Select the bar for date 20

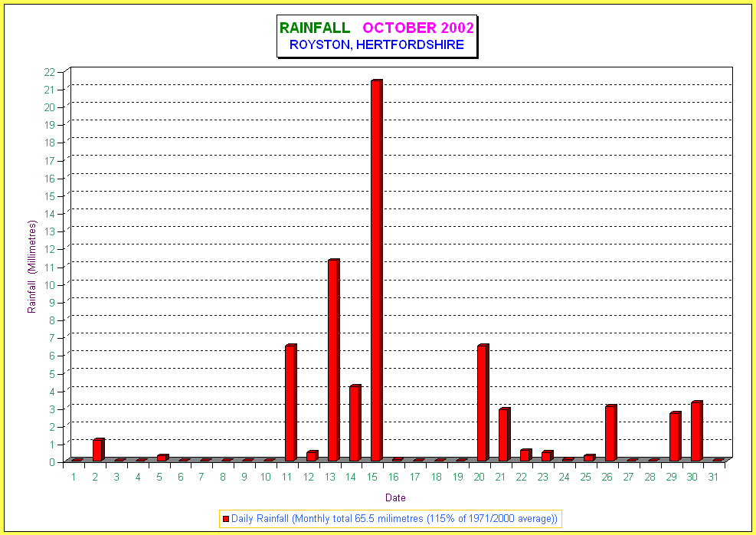click(x=482, y=403)
